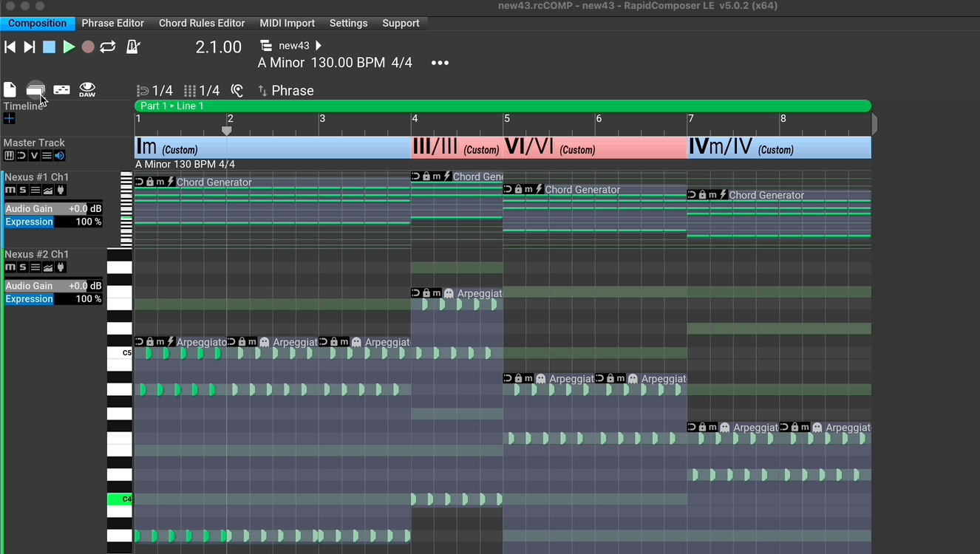Viewport: 980px width, 554px height.
Task: Solo the Nexus #1 Ch1 track
Action: click(x=22, y=191)
